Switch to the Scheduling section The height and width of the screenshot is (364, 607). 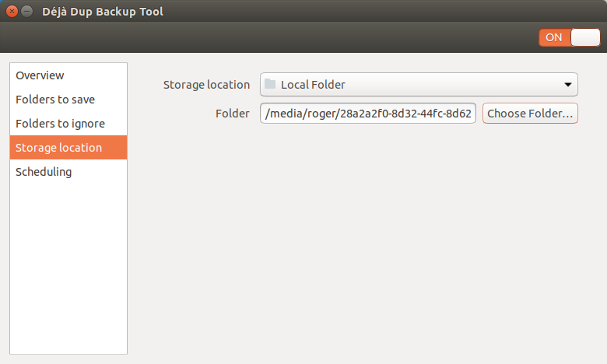tap(44, 172)
